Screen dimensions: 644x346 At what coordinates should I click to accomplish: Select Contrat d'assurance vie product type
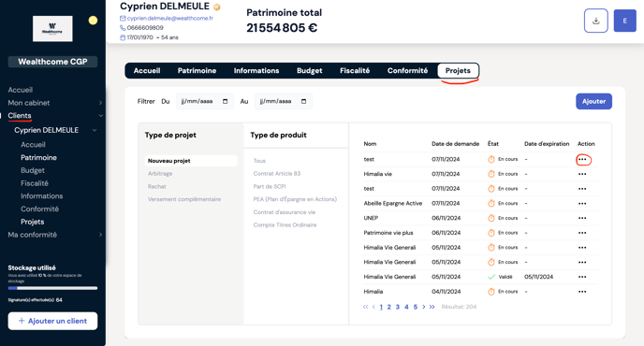tap(285, 212)
